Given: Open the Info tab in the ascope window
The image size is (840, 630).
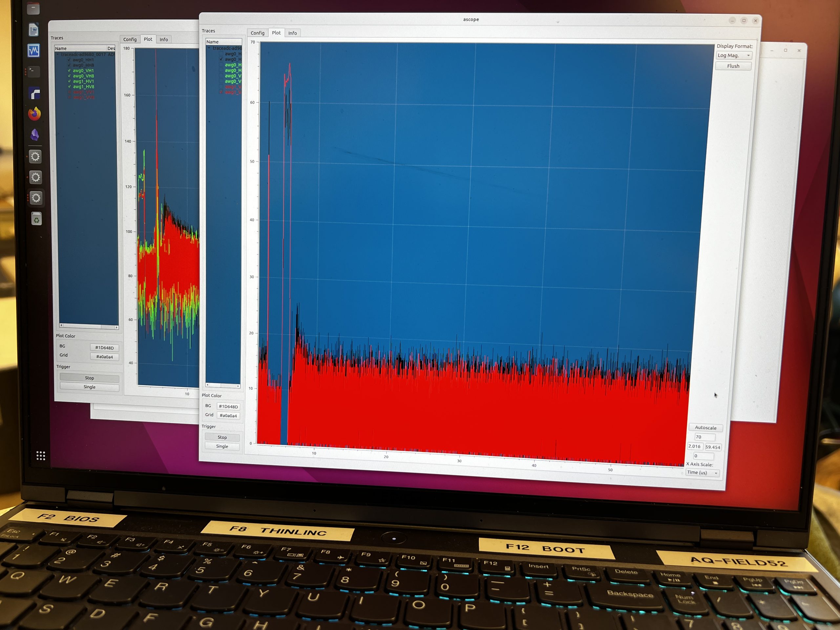Looking at the screenshot, I should [292, 33].
